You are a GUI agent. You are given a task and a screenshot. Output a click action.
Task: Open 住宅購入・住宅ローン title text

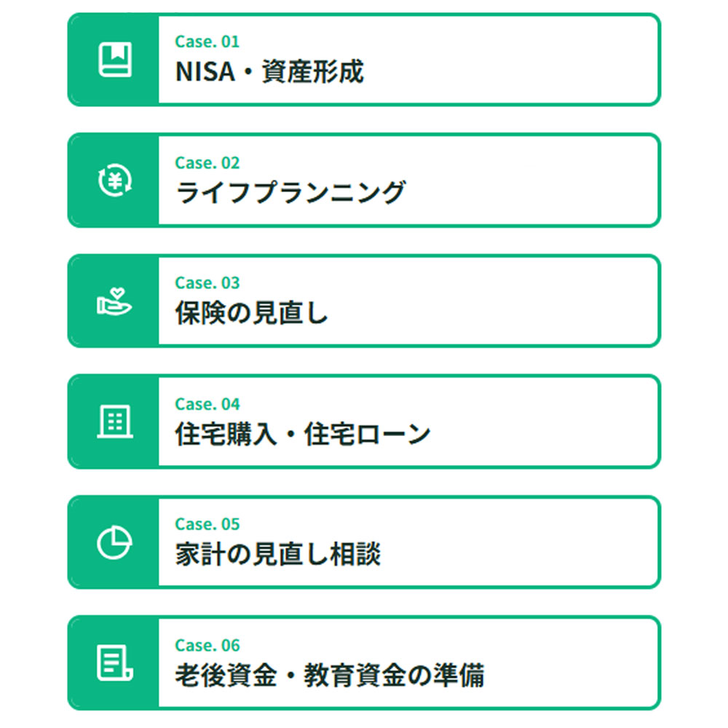[303, 434]
